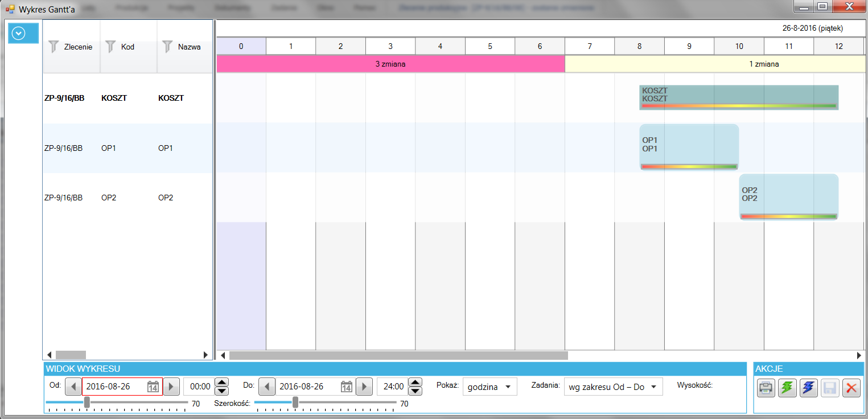Click the WIDOK WYKRESU panel header
The height and width of the screenshot is (419, 868).
395,368
